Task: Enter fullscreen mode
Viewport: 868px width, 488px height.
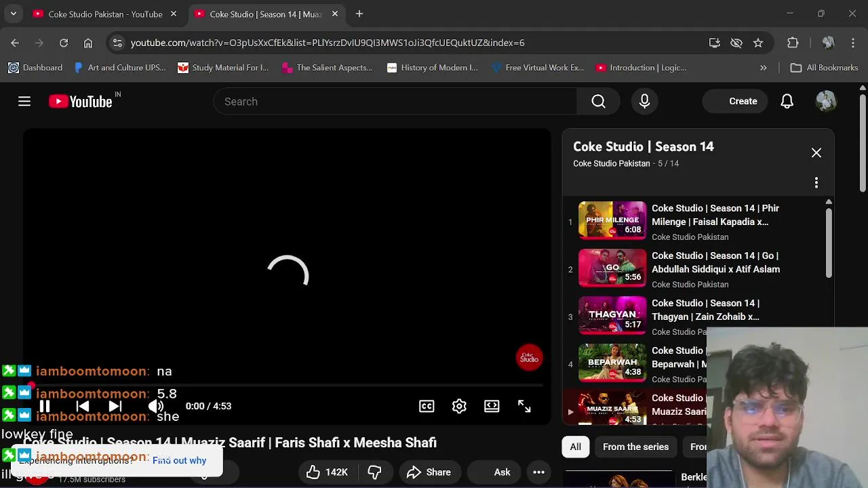Action: (524, 406)
